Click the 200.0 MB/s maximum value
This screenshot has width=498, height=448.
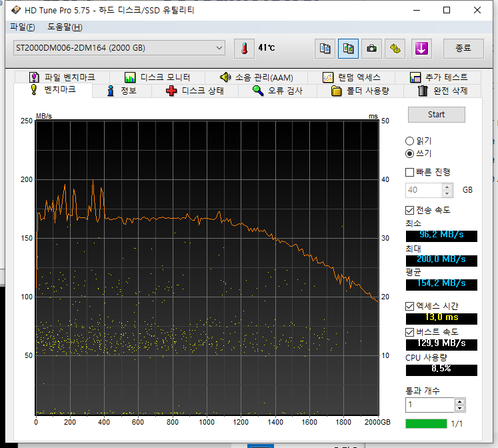coord(441,259)
